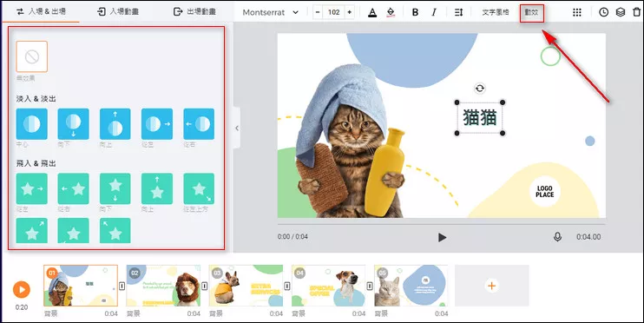Apply the fade effect with left arrow

point(199,124)
